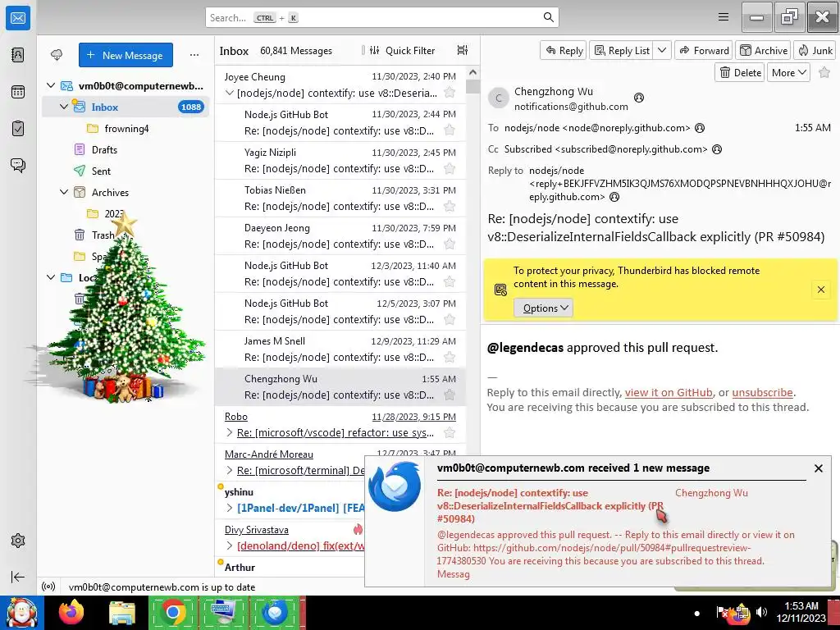Screen dimensions: 840x630
Task: Open remote content Options dropdown
Action: (544, 308)
